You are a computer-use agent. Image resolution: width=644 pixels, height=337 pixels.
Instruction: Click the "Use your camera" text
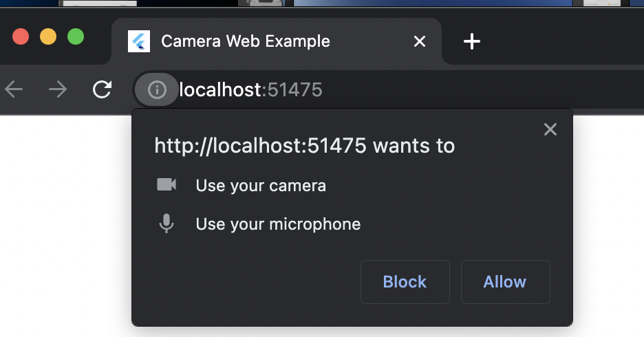coord(261,186)
